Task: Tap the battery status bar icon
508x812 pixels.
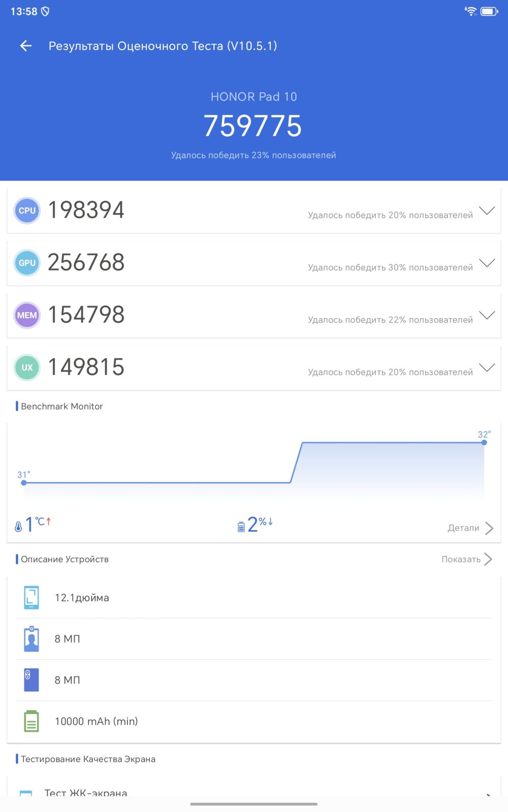Action: click(490, 11)
